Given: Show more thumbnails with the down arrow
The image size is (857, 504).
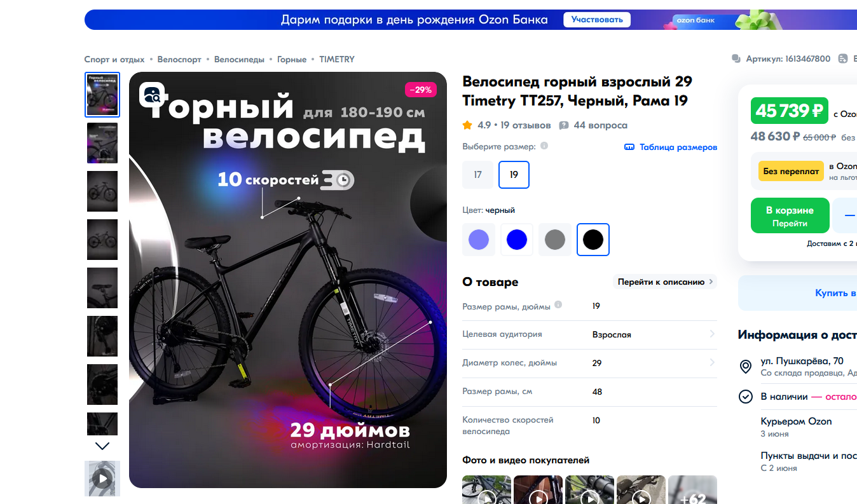Looking at the screenshot, I should (x=102, y=446).
